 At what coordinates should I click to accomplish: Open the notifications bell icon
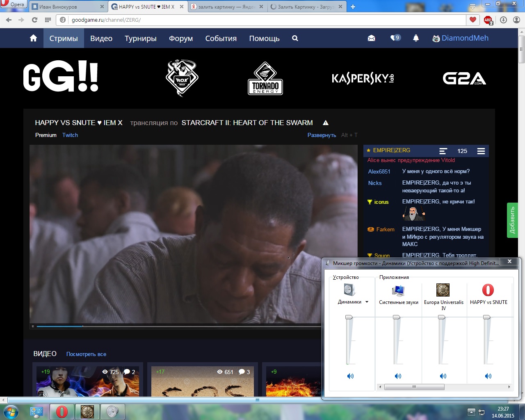[415, 38]
